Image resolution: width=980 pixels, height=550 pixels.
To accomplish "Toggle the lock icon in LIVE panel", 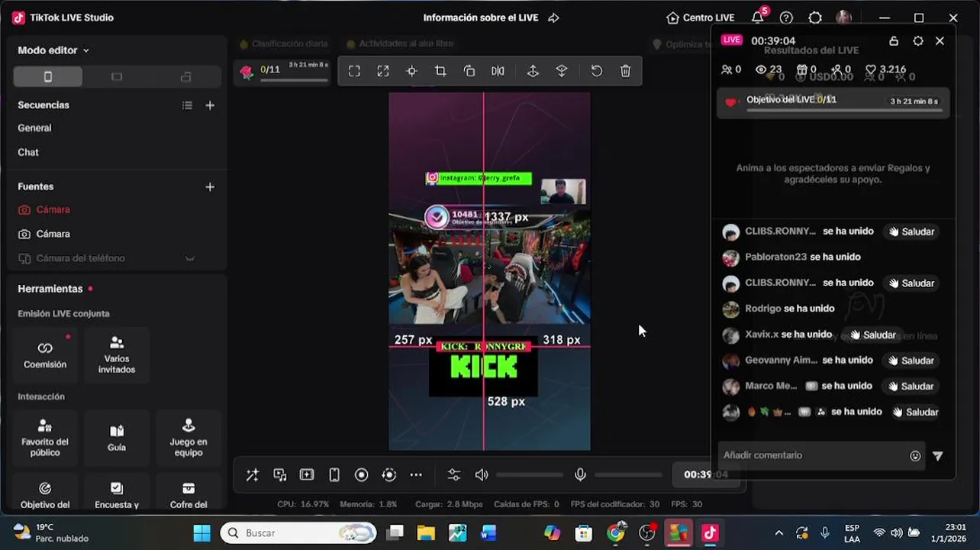I will 894,41.
